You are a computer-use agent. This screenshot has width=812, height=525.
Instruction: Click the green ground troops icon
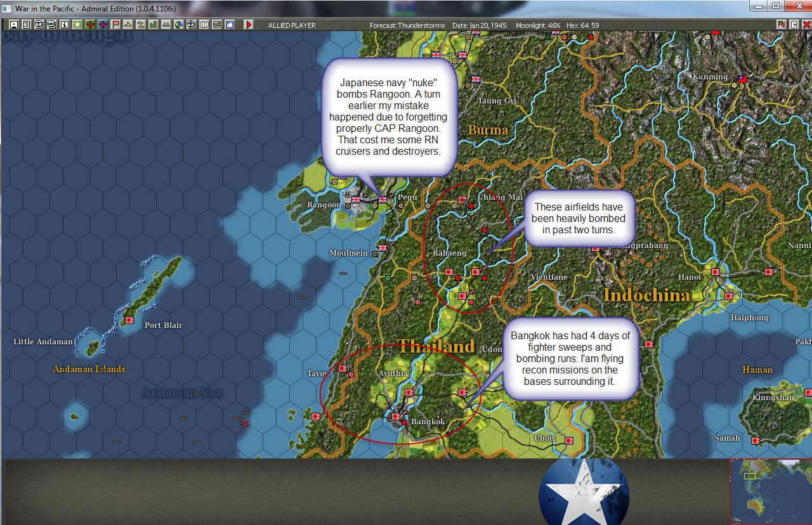(166, 25)
